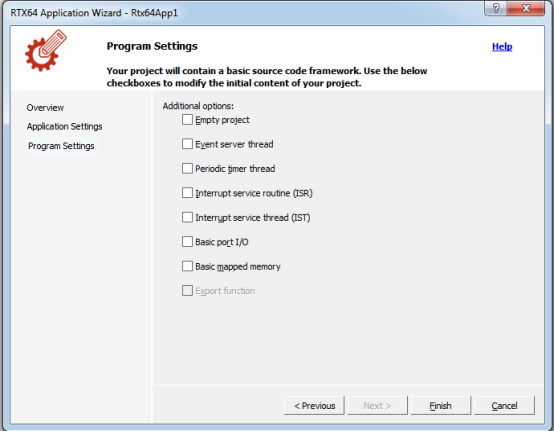Click Finish to create the project
This screenshot has width=554, height=431.
[x=441, y=406]
